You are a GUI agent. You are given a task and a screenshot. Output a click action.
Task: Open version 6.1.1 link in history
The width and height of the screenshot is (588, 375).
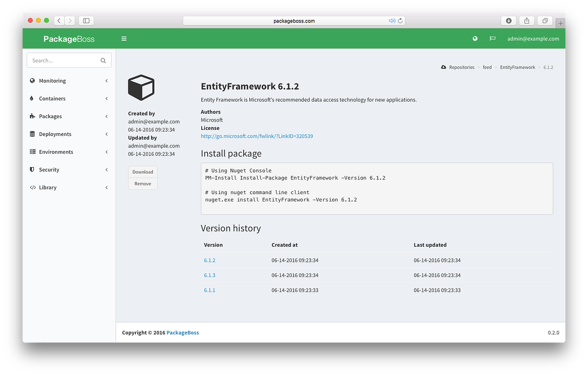pyautogui.click(x=210, y=290)
